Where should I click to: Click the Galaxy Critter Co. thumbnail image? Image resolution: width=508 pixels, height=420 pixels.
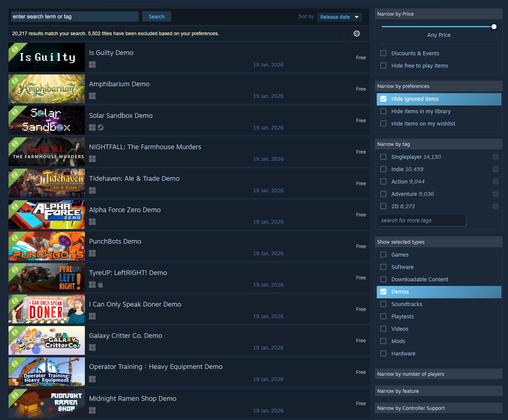[47, 340]
